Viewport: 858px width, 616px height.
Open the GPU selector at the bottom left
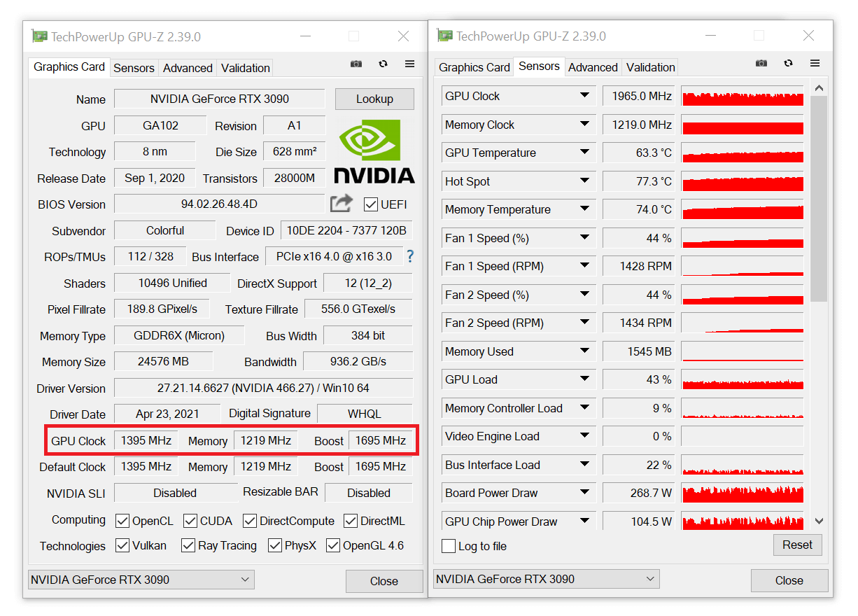140,579
